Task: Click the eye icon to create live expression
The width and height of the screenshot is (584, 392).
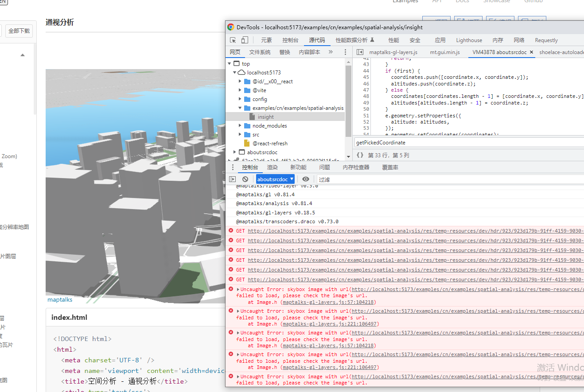Action: (x=306, y=179)
